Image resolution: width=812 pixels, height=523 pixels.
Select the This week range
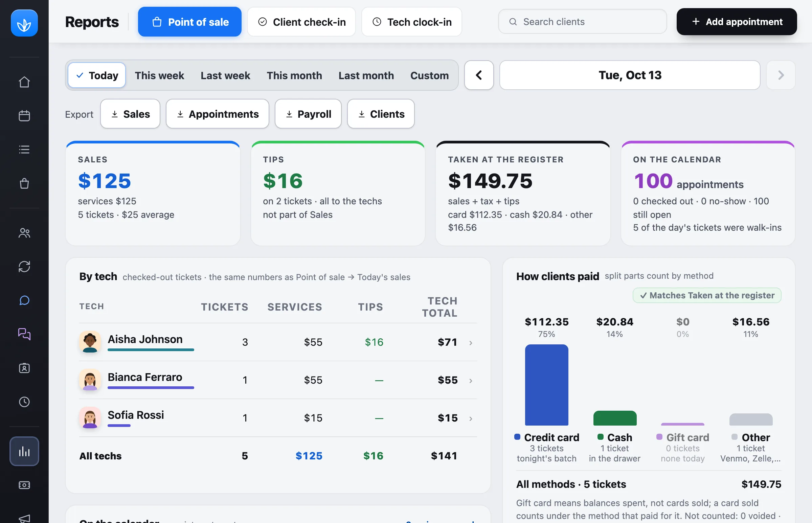159,75
